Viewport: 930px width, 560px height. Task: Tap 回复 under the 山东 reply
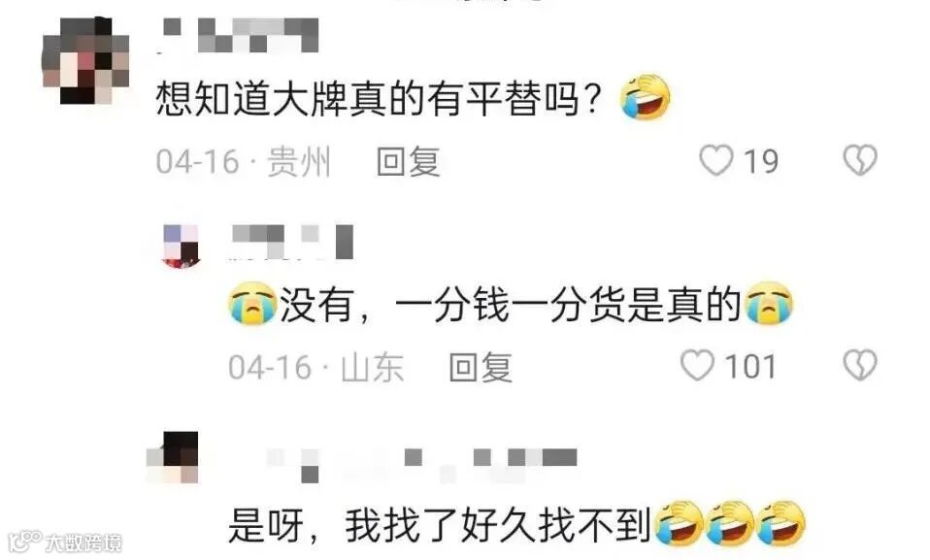pos(481,367)
